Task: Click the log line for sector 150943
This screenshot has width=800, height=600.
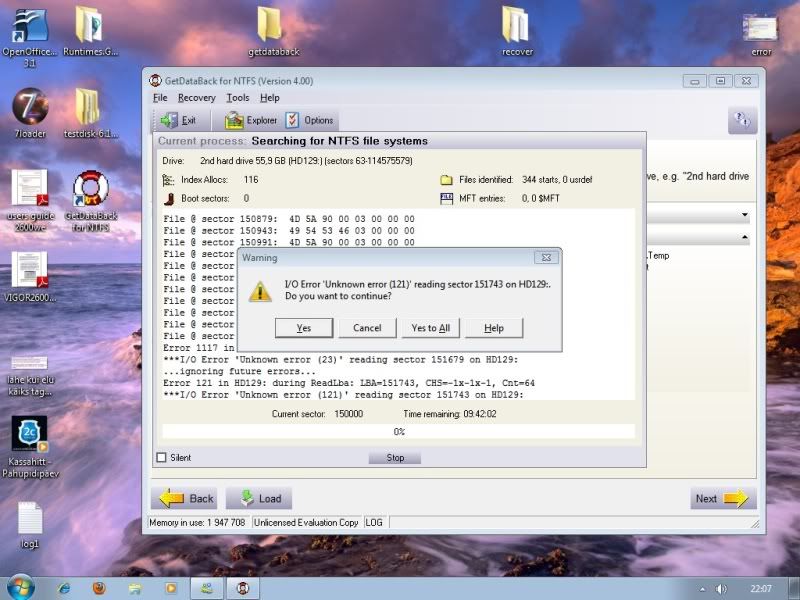Action: (289, 231)
